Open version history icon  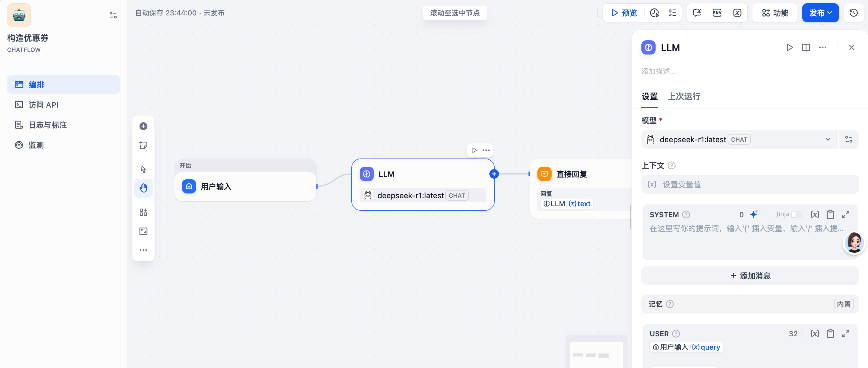click(853, 13)
